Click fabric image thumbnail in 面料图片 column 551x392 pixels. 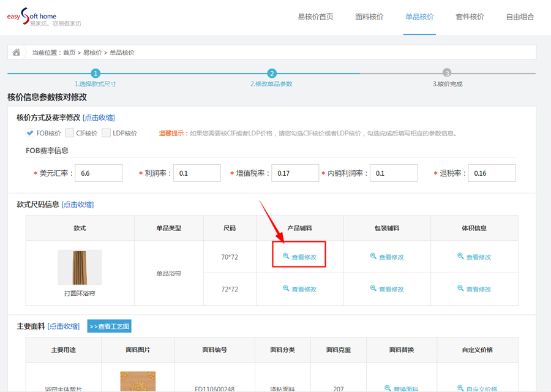(138, 382)
